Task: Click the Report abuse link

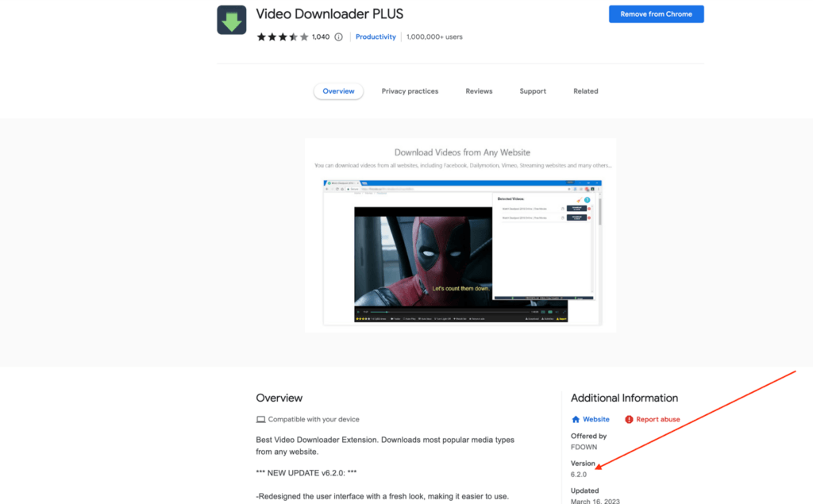Action: coord(657,419)
